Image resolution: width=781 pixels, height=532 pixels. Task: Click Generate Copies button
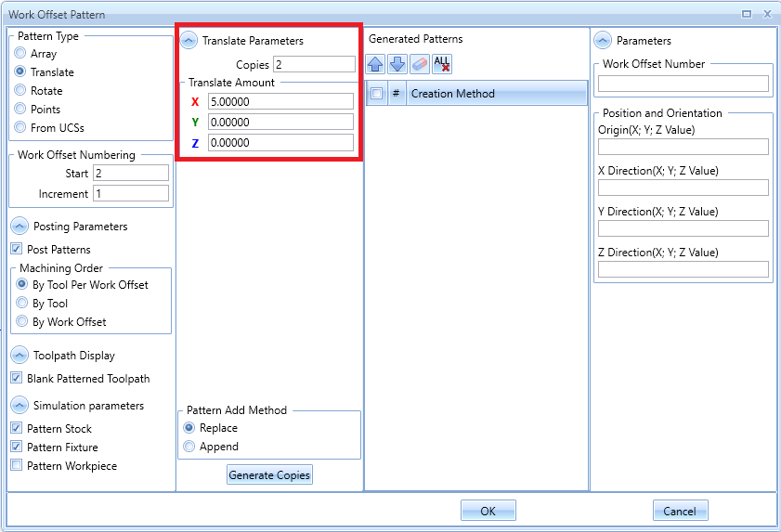point(269,474)
